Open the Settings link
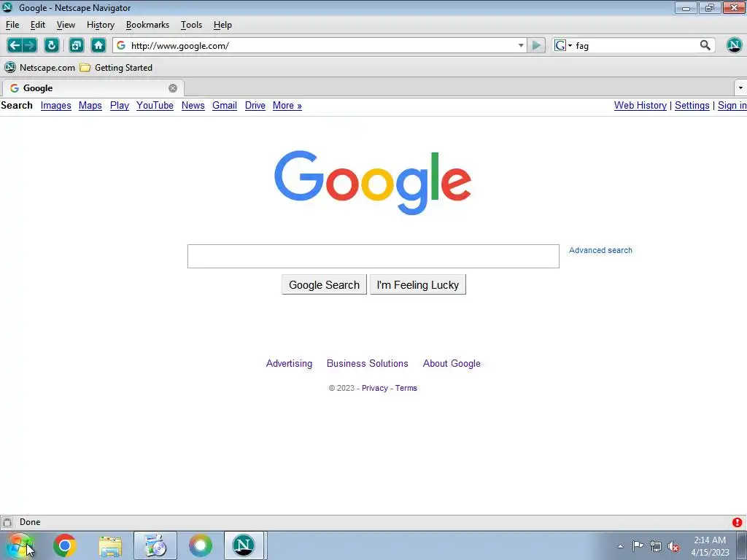The width and height of the screenshot is (747, 560). (x=692, y=106)
